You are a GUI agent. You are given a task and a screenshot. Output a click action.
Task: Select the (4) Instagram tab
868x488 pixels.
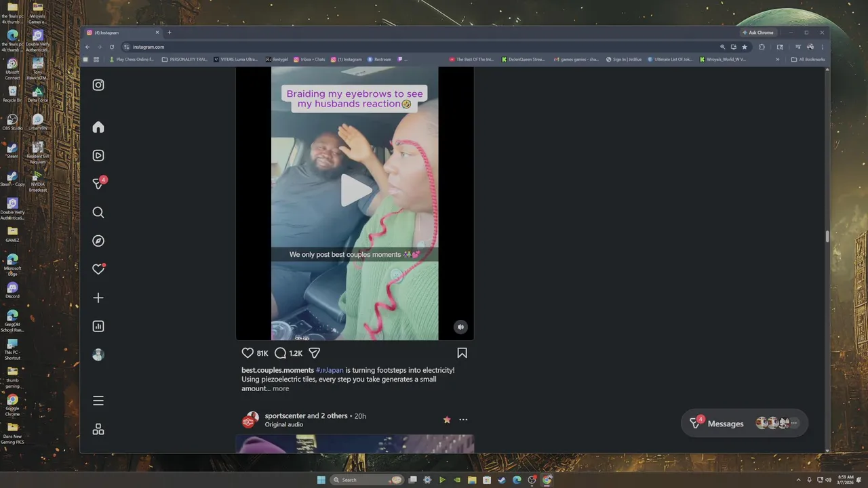click(123, 33)
